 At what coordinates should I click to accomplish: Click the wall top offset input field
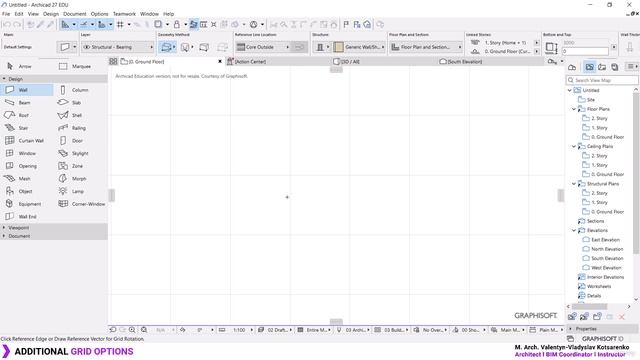[x=585, y=51]
